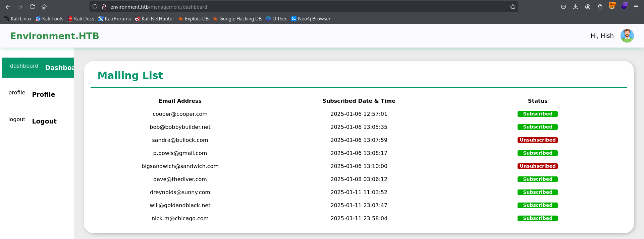The width and height of the screenshot is (644, 239).
Task: Open the Save to Pocket icon
Action: point(563,7)
